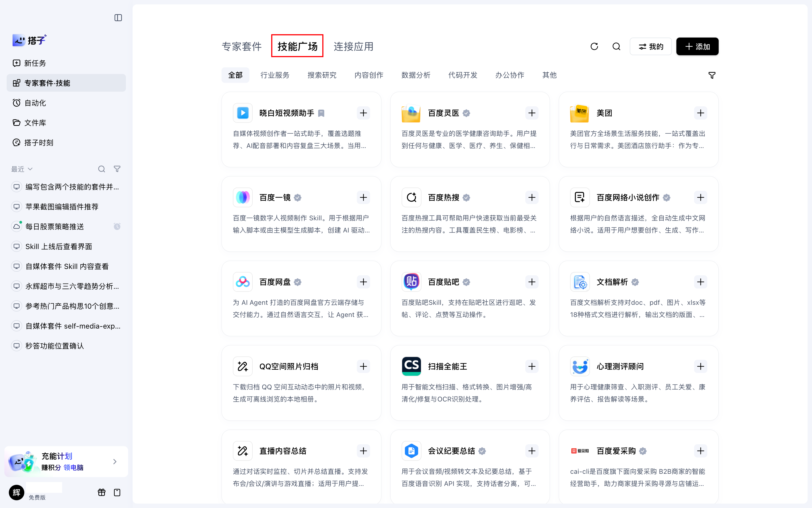Add the 会议纪要总结 skill

click(532, 451)
